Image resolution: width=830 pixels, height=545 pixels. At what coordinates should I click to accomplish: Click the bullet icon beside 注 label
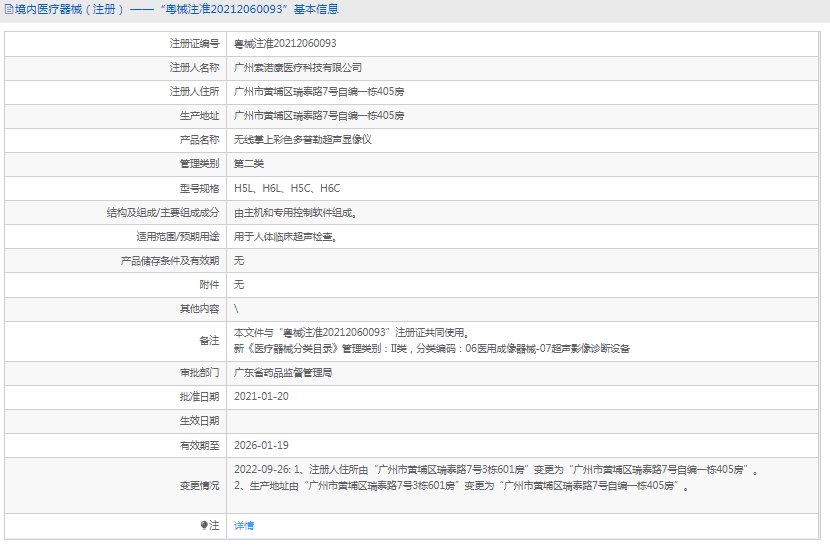tap(204, 525)
